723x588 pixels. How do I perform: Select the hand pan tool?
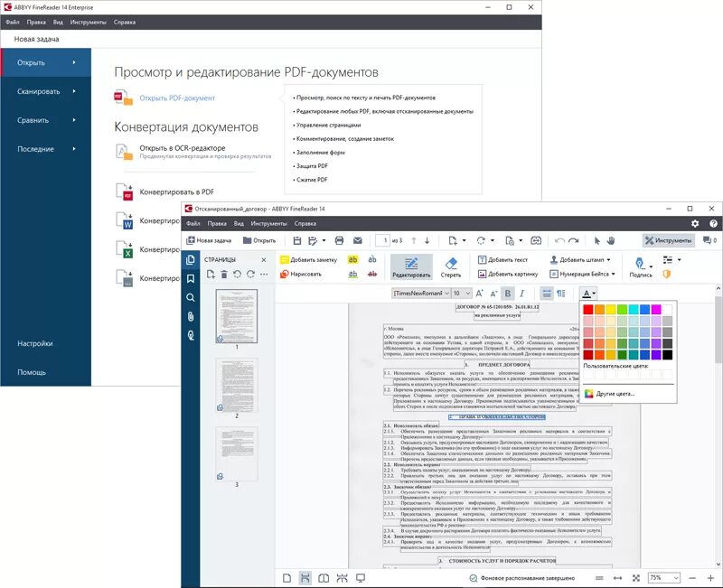tap(611, 240)
